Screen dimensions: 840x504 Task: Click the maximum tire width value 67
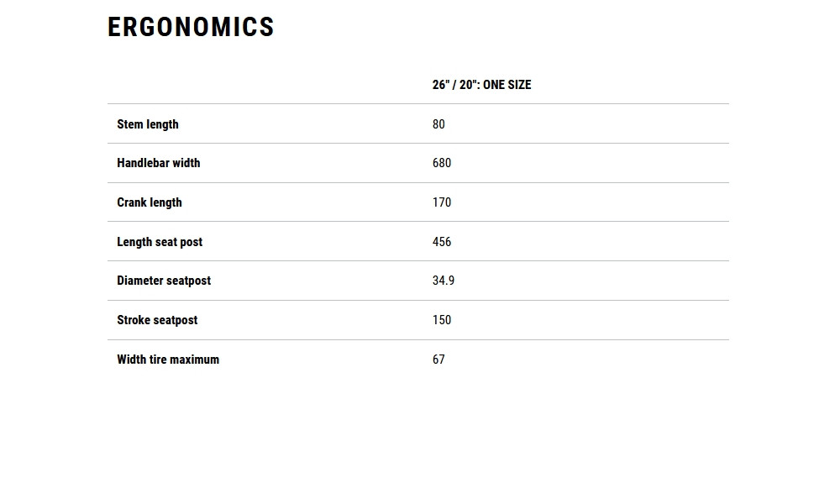438,360
